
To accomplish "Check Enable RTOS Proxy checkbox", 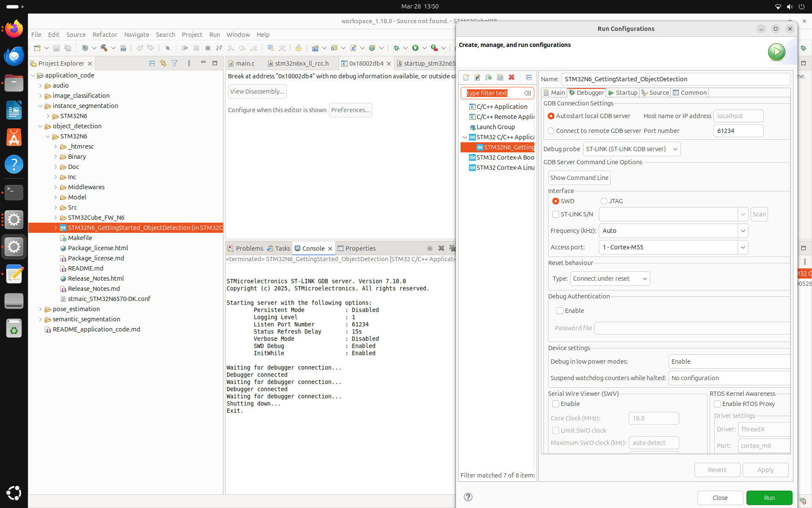I will (x=717, y=404).
